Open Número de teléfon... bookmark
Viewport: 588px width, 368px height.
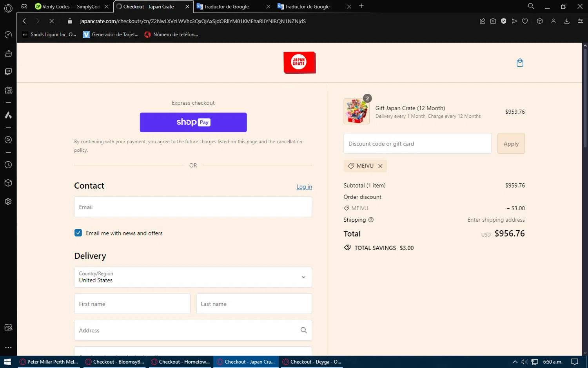[171, 35]
